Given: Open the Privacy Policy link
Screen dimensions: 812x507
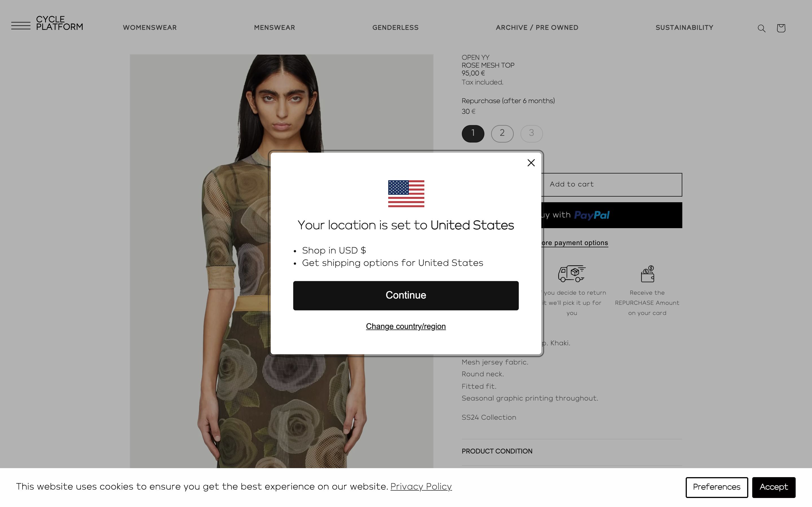Looking at the screenshot, I should pos(421,486).
